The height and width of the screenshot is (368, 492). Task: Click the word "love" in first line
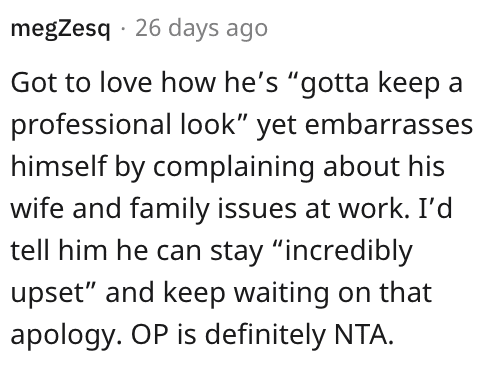click(125, 82)
